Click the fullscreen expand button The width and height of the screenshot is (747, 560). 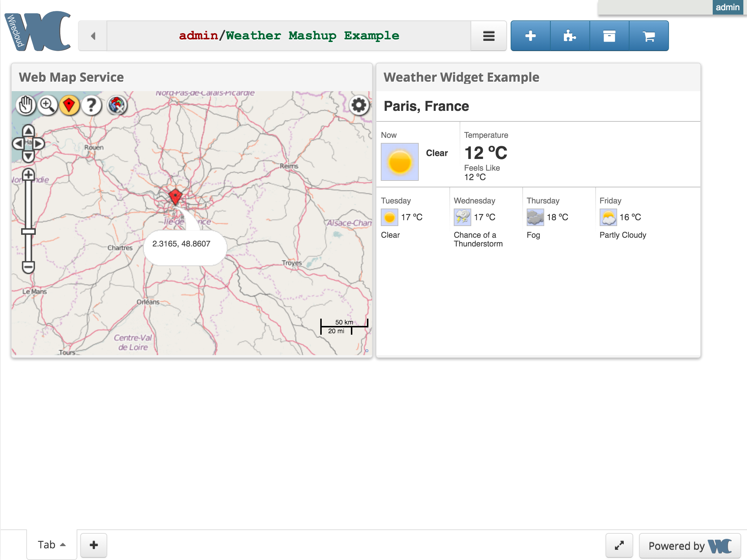619,544
